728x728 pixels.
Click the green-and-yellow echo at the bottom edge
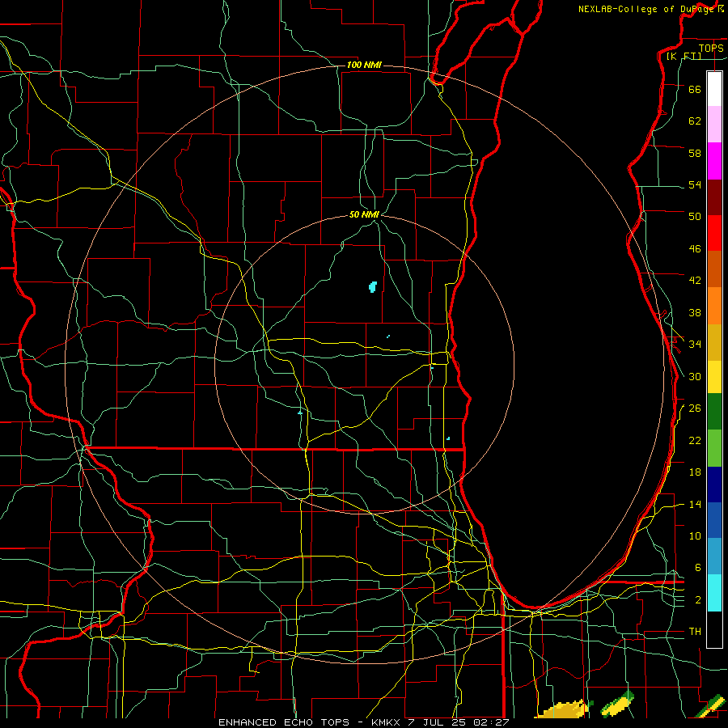618,704
